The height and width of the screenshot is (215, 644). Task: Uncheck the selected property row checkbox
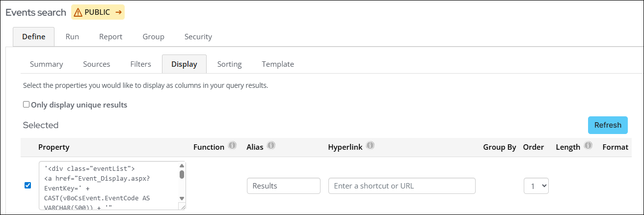(x=28, y=186)
